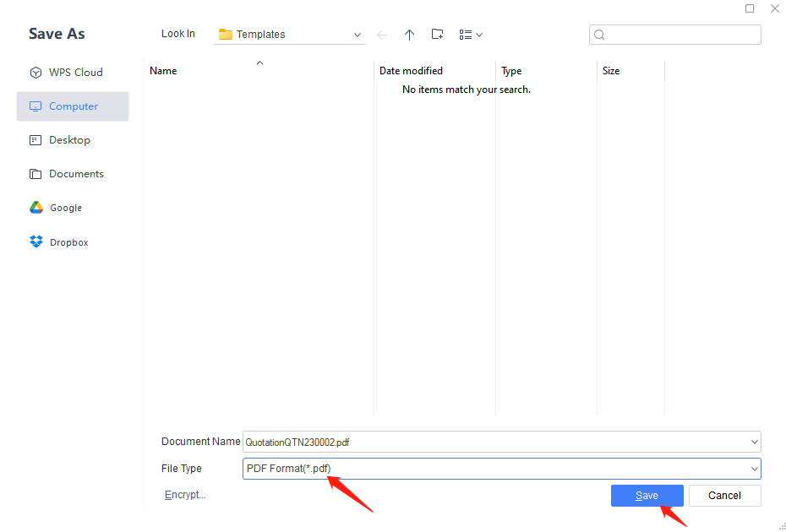
Task: Click the back navigation arrow
Action: 383,35
